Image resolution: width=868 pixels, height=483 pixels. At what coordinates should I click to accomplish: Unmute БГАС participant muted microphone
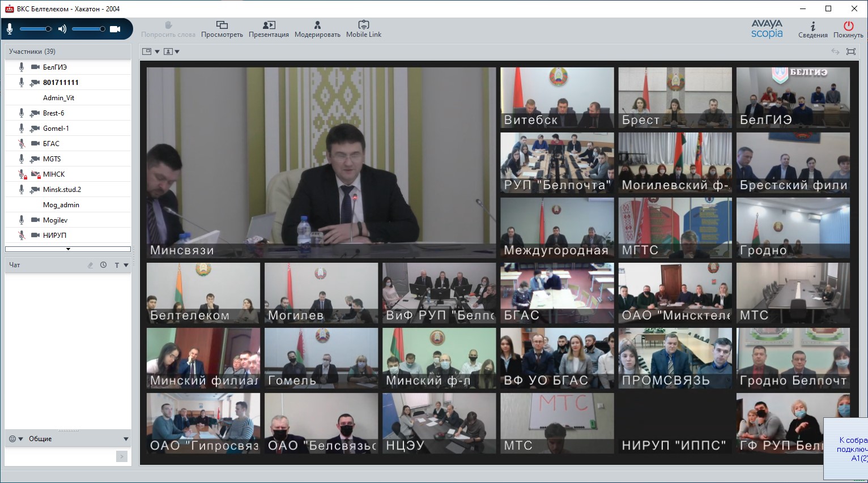tap(22, 143)
